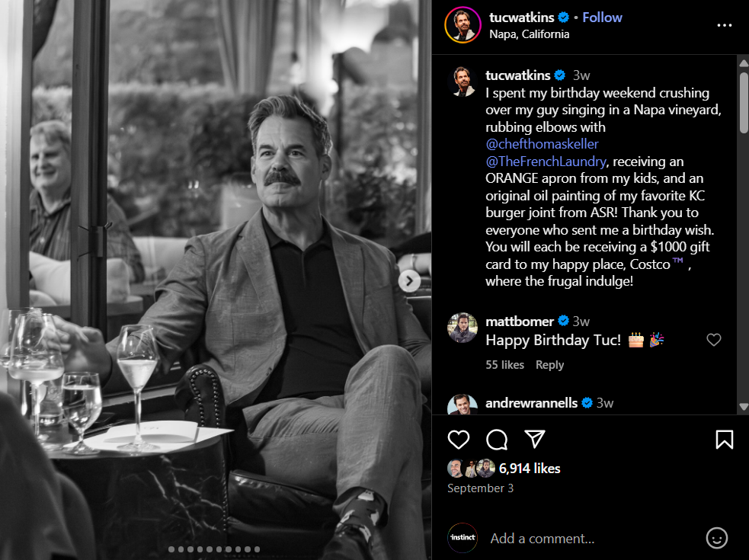View the 6,914 likes list

click(x=530, y=469)
